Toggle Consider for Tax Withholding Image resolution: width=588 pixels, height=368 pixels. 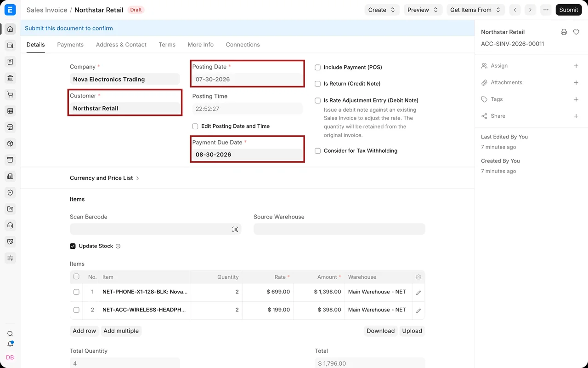tap(317, 151)
